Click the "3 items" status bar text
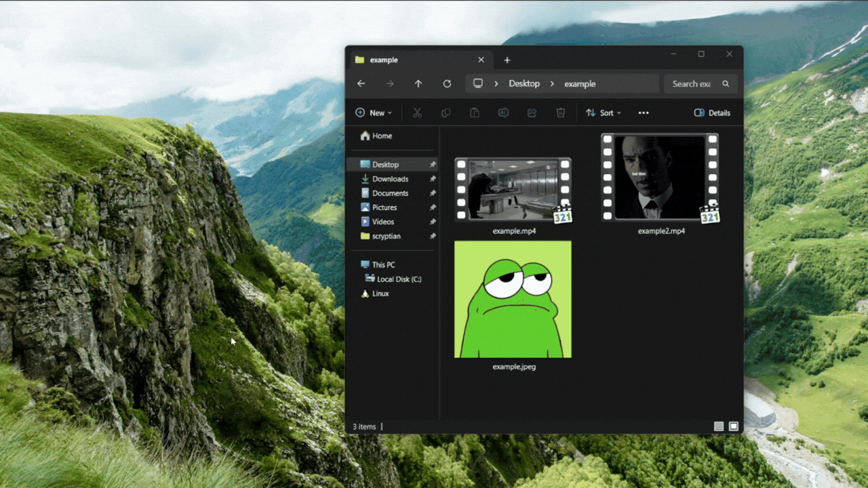The width and height of the screenshot is (868, 488). point(364,427)
